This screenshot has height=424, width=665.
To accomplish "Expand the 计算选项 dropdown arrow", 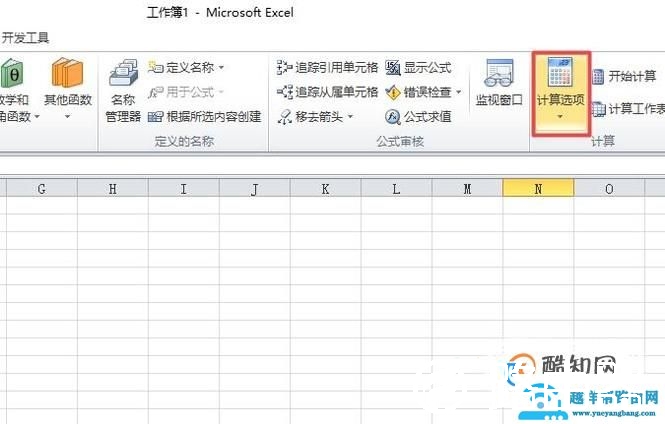I will click(560, 116).
